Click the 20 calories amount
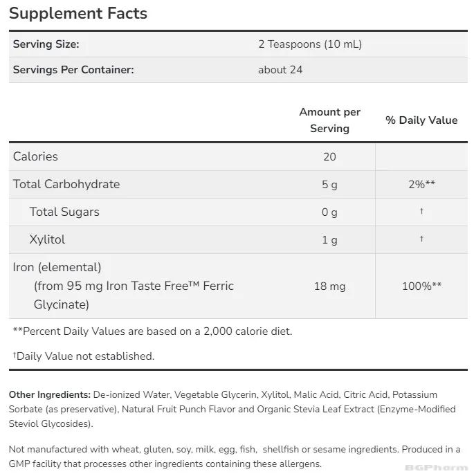474x476 pixels. [x=329, y=157]
